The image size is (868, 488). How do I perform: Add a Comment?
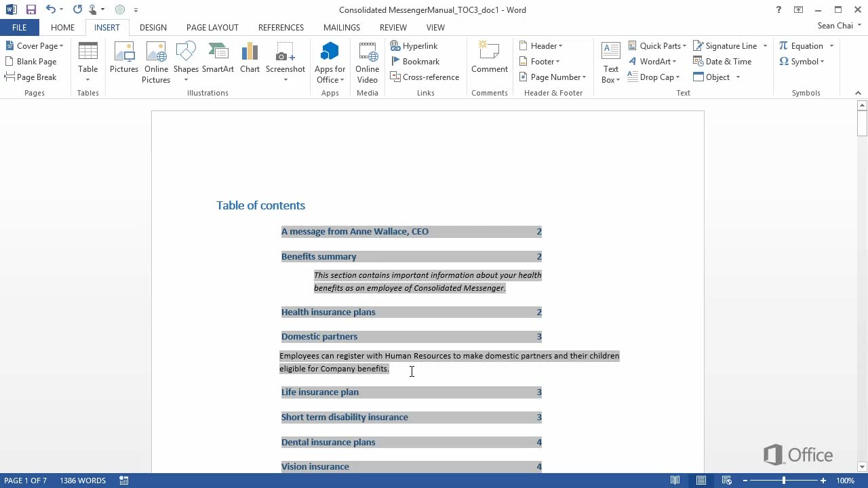tap(490, 58)
